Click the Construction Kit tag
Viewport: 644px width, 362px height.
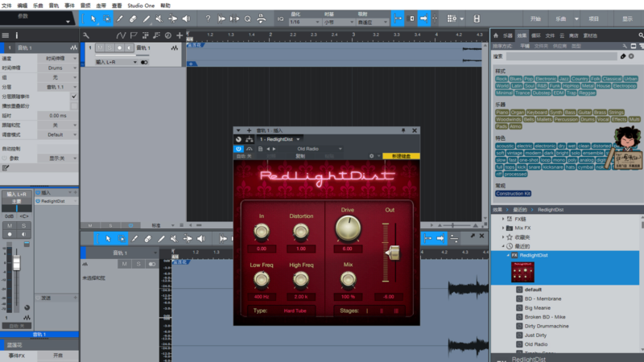[513, 194]
